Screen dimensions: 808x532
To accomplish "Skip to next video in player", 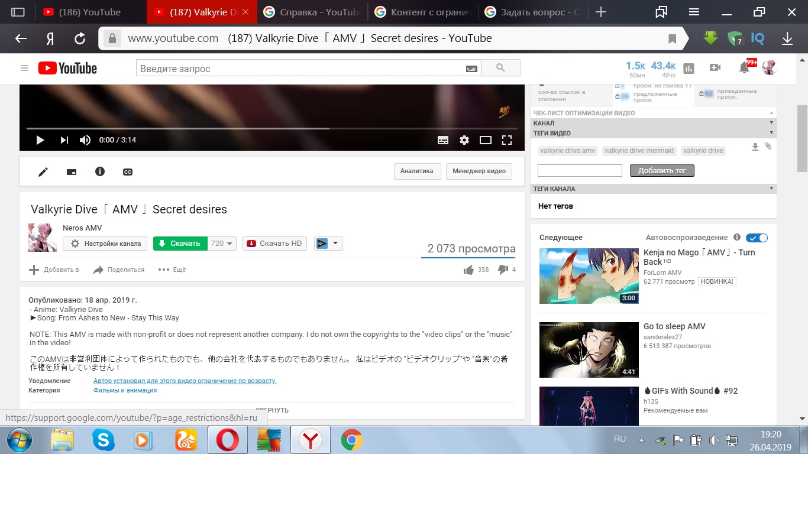I will tap(64, 140).
